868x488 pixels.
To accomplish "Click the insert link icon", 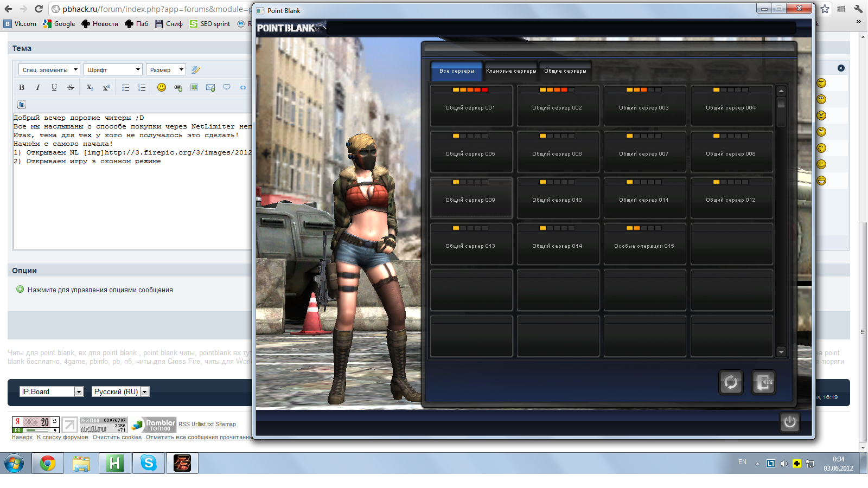I will 178,87.
